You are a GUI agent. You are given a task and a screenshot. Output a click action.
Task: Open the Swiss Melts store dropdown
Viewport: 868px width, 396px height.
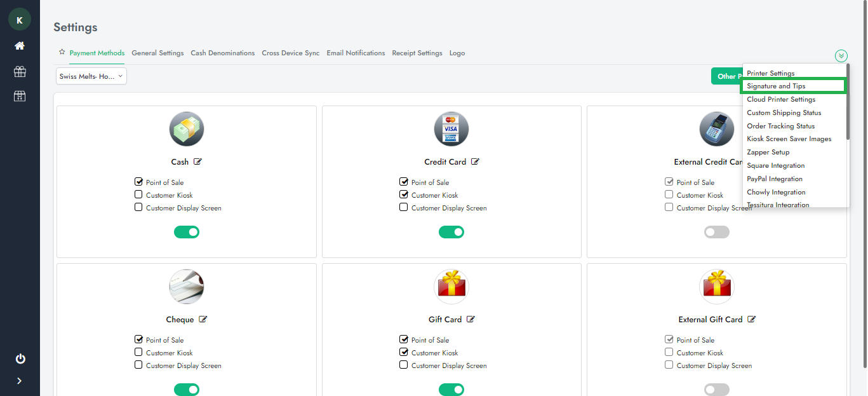91,76
